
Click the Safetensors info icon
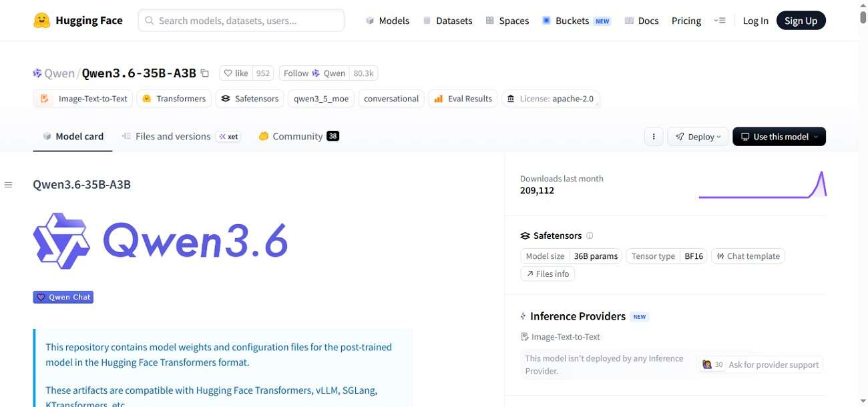tap(590, 236)
